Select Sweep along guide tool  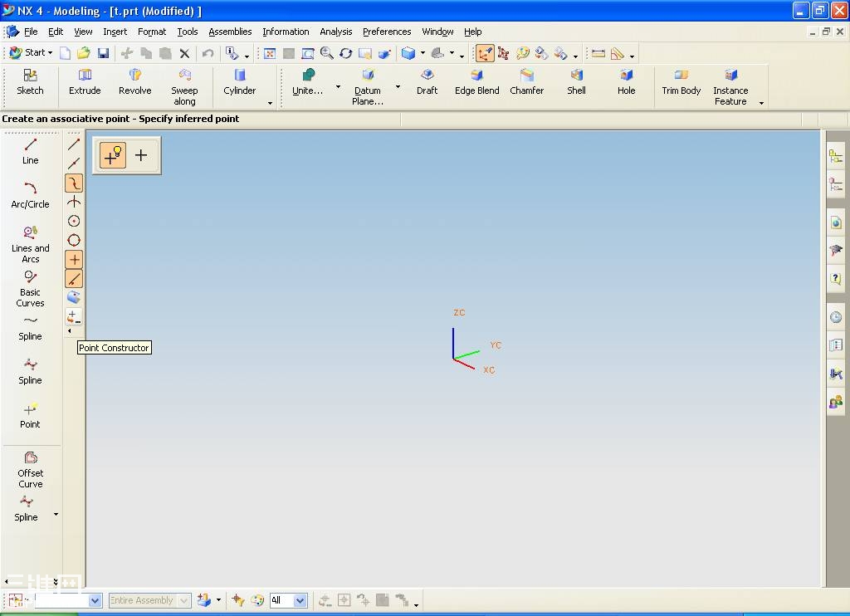click(x=184, y=87)
